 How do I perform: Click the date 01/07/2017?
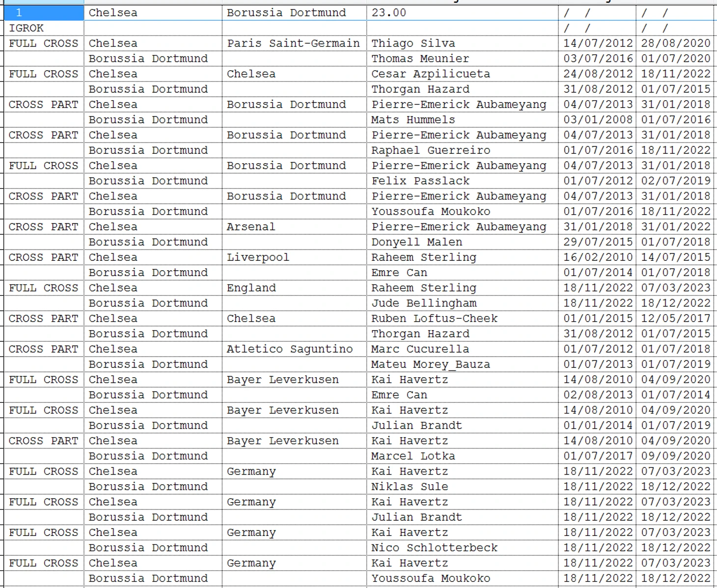click(x=598, y=456)
